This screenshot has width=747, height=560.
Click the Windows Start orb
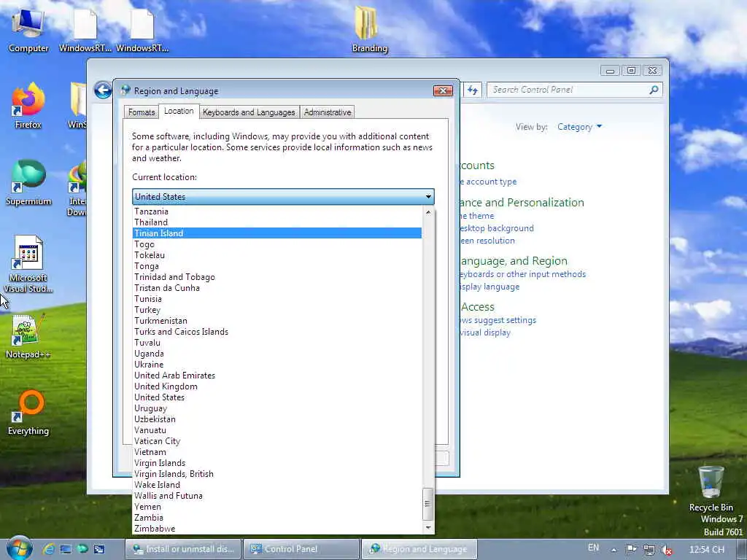(x=19, y=548)
